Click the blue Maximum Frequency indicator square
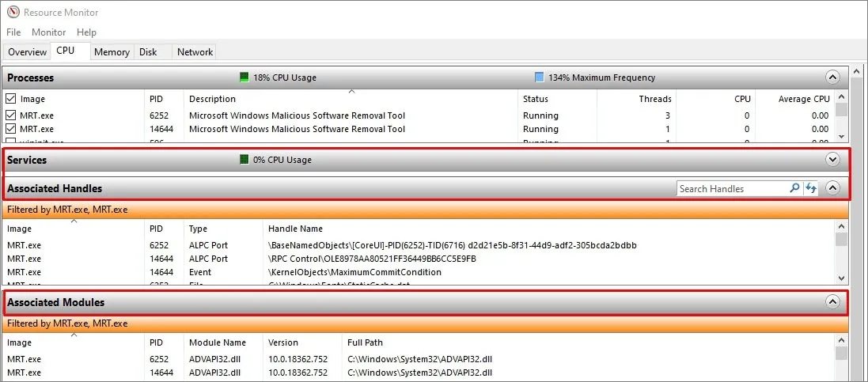This screenshot has height=382, width=868. pos(539,78)
